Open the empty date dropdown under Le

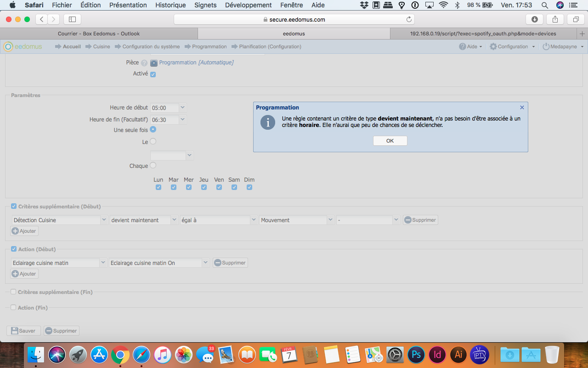click(x=189, y=155)
